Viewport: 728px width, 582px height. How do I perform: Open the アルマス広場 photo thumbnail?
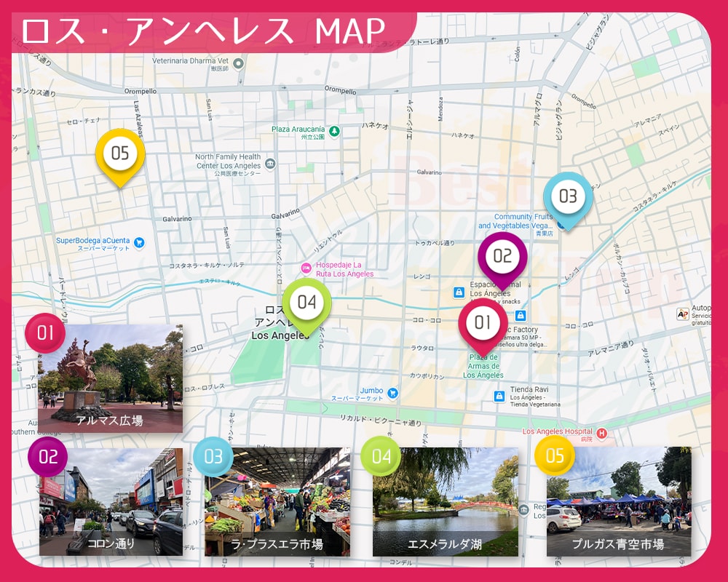pyautogui.click(x=110, y=380)
